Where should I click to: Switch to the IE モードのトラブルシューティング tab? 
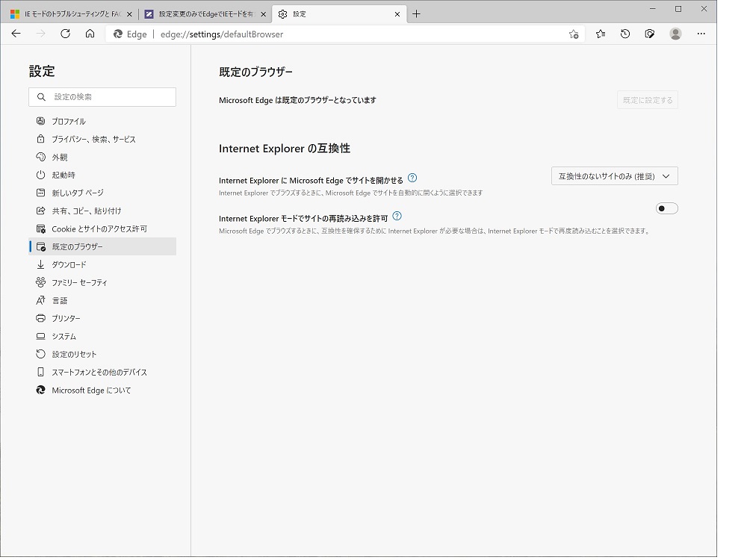72,14
